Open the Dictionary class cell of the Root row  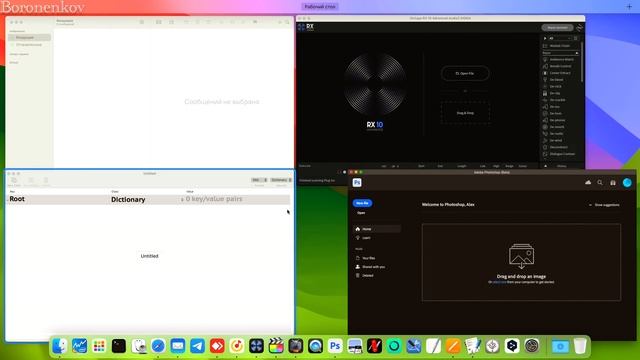point(128,200)
